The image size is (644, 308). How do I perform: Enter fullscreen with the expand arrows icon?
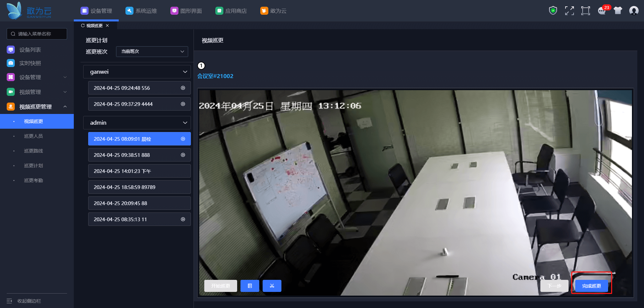(569, 11)
